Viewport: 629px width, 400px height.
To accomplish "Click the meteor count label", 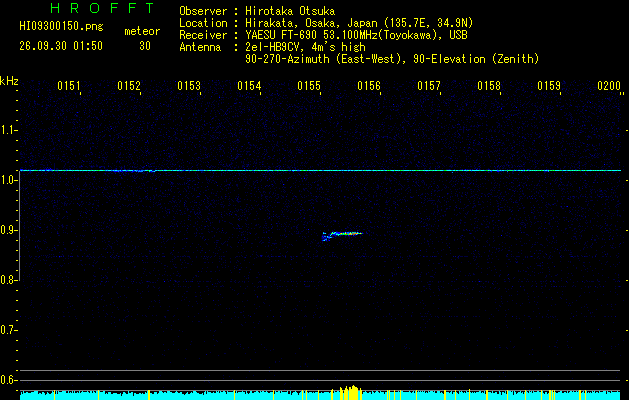I will (x=142, y=31).
